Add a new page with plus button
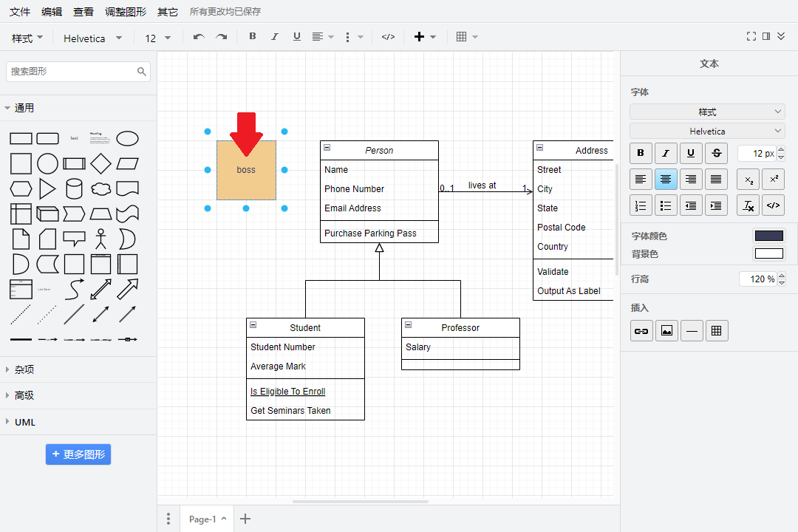The width and height of the screenshot is (798, 532). click(245, 519)
